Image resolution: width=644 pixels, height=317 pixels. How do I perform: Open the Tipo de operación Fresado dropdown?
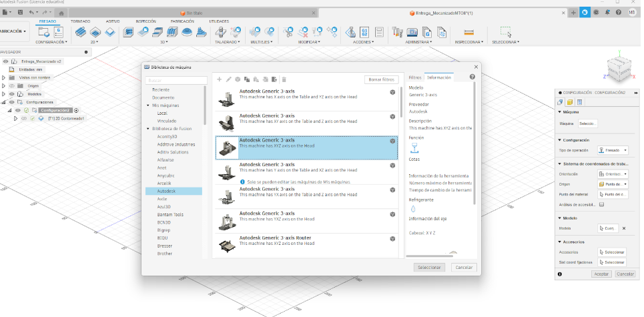point(612,150)
